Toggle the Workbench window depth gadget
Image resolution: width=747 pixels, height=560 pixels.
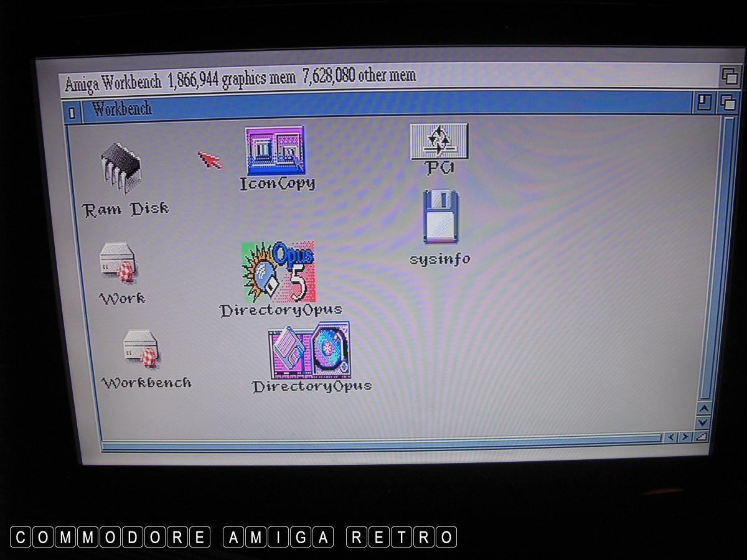point(726,102)
